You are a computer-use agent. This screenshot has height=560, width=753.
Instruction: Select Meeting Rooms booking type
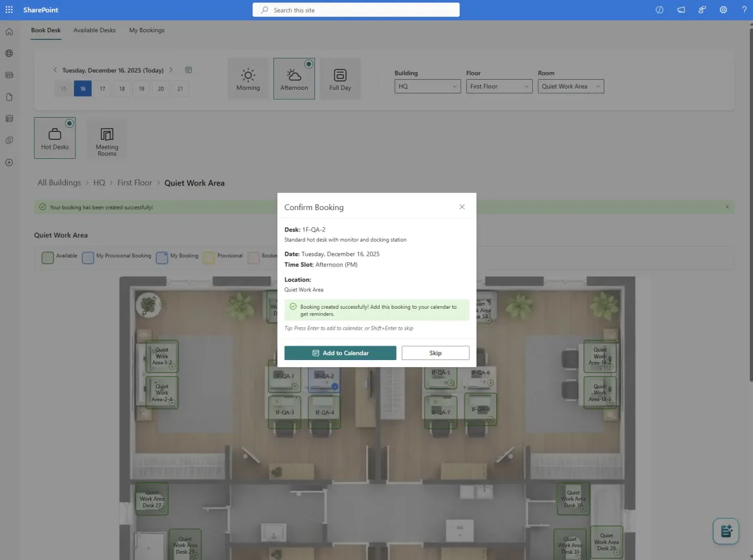tap(106, 139)
